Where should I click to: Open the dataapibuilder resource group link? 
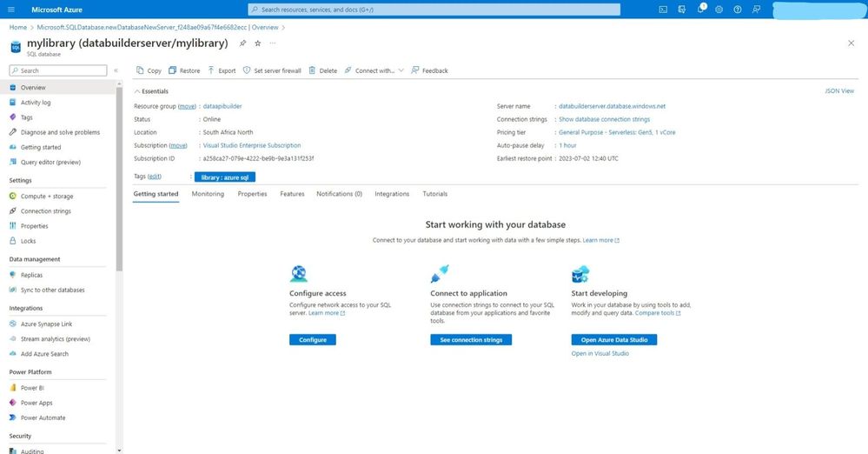(222, 106)
